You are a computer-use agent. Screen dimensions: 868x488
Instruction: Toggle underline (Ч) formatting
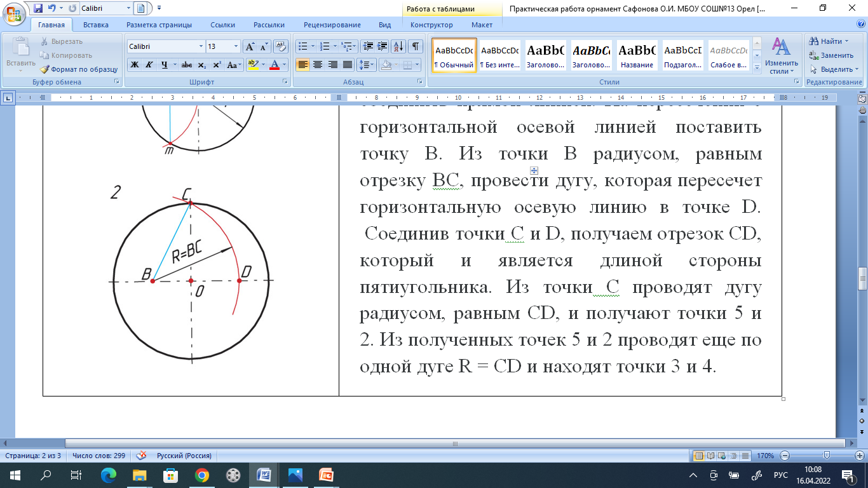click(x=165, y=65)
